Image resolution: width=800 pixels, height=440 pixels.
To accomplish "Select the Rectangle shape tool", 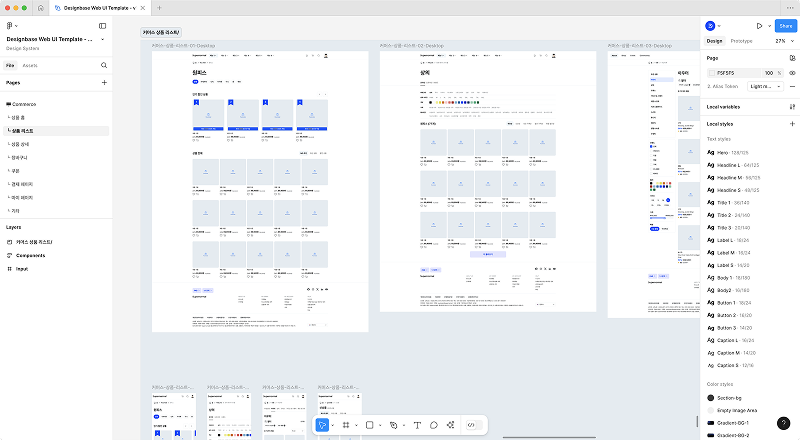I will point(370,425).
